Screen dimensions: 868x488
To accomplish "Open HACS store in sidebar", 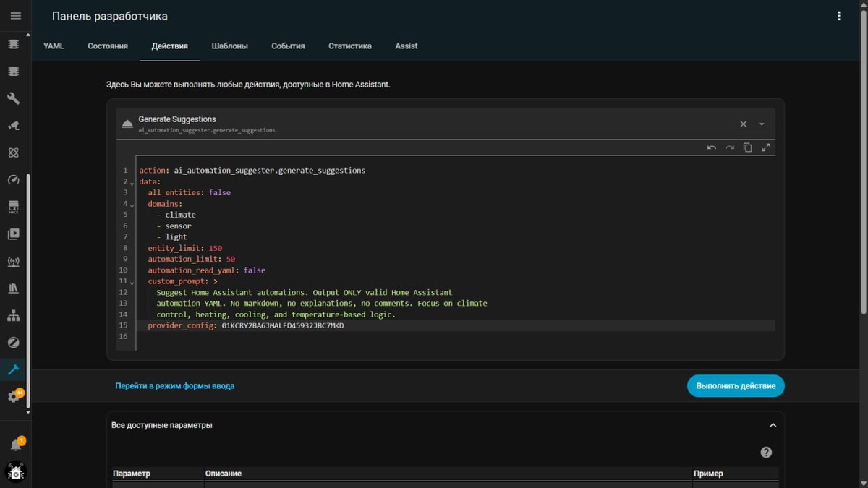I will tap(13, 207).
